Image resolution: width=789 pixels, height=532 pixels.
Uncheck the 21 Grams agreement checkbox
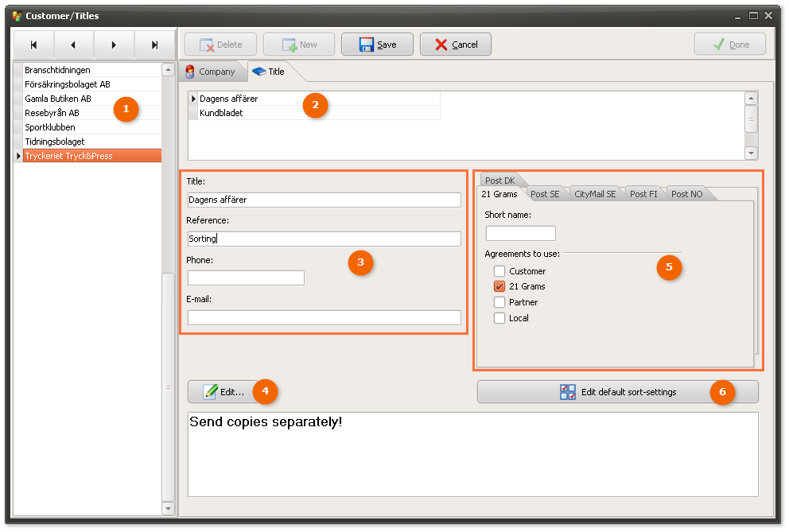click(499, 286)
